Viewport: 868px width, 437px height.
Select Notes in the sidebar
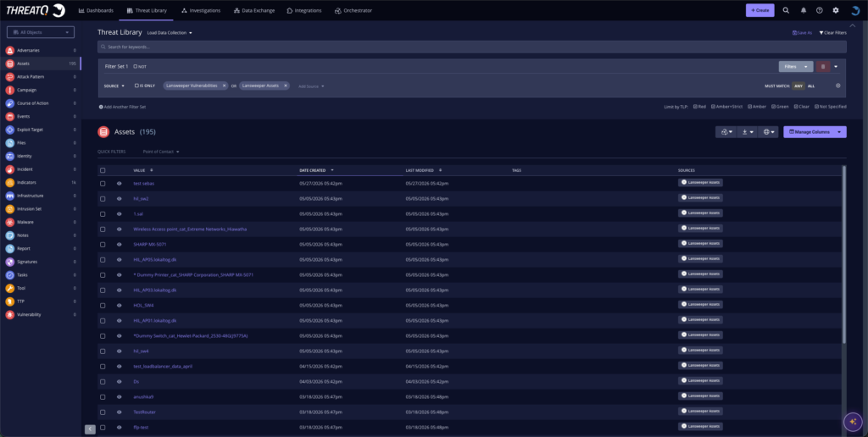[x=22, y=235]
